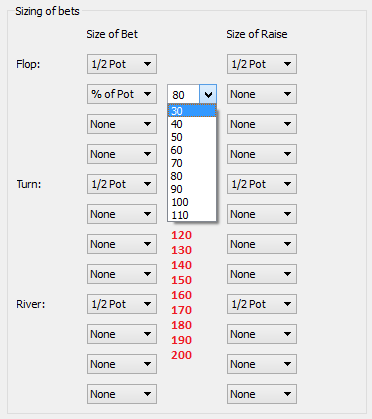Open the last River bet None dropdown
The width and height of the screenshot is (372, 419).
(x=122, y=394)
